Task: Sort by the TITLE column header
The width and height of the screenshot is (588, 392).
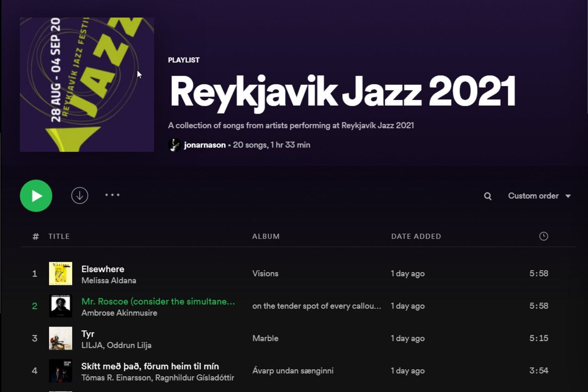Action: (59, 236)
